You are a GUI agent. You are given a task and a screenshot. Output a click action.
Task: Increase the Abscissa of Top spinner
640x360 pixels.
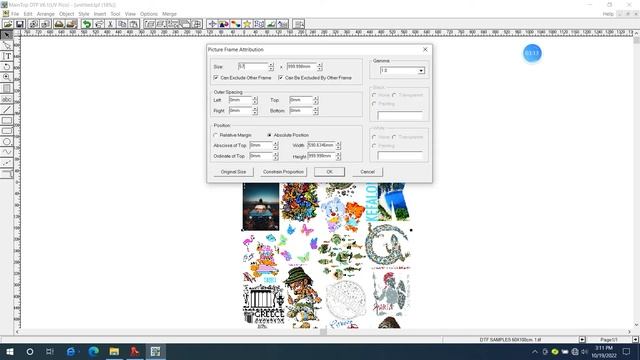click(x=276, y=143)
